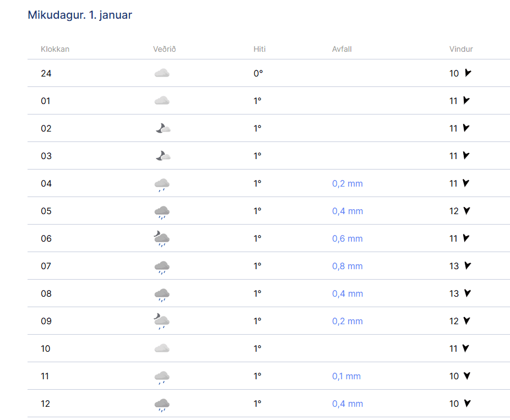Click the cloud icon at hour 10

pyautogui.click(x=162, y=348)
